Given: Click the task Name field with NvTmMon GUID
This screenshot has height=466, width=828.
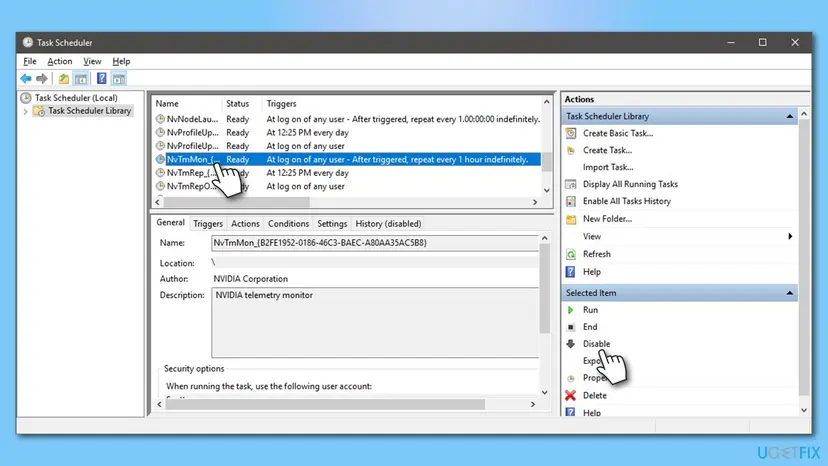Looking at the screenshot, I should [375, 243].
